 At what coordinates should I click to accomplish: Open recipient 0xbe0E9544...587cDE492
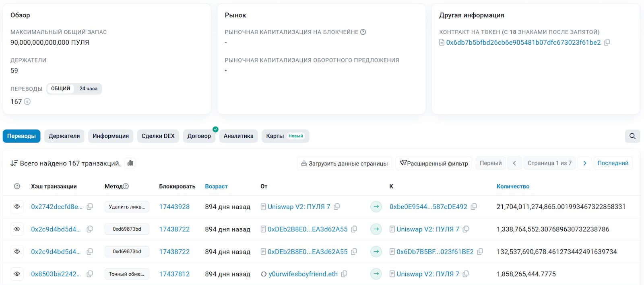click(x=428, y=207)
